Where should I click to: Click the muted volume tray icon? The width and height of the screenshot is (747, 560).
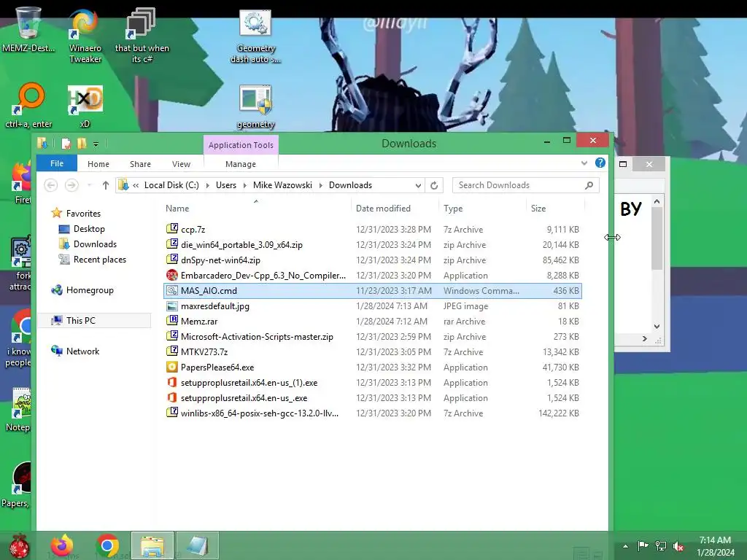[678, 546]
